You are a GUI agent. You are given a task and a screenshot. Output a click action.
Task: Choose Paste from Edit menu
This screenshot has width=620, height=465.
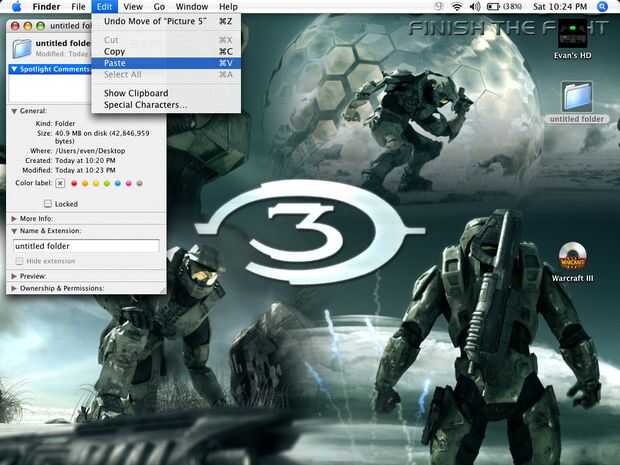(166, 63)
